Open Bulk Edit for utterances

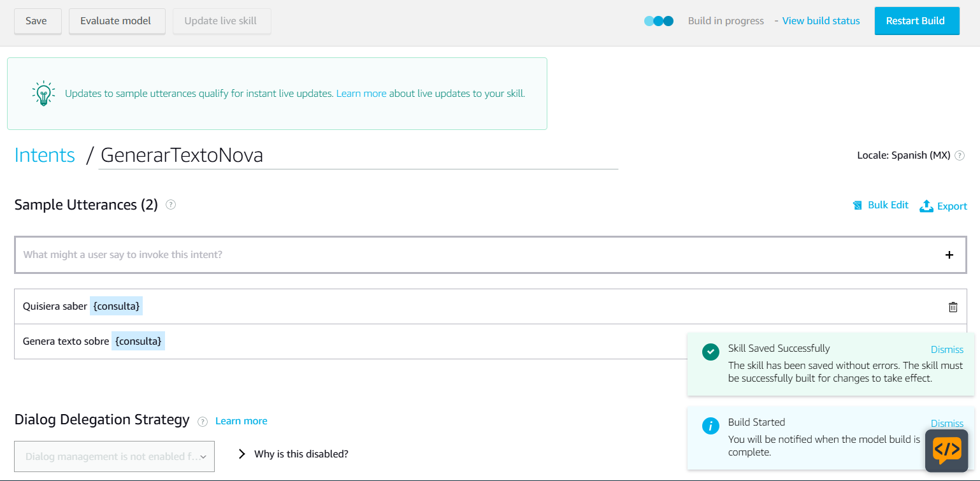pyautogui.click(x=881, y=205)
